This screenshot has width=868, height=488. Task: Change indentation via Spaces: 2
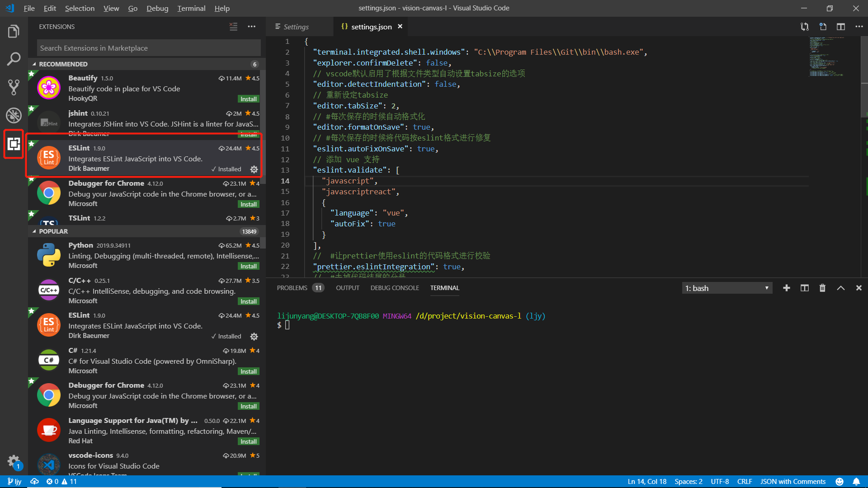click(689, 482)
